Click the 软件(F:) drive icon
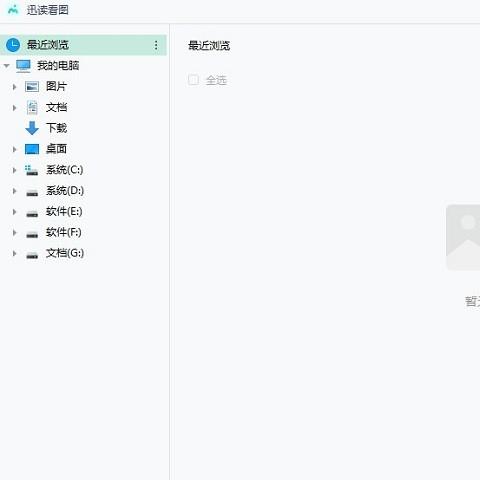This screenshot has height=480, width=480. [32, 234]
